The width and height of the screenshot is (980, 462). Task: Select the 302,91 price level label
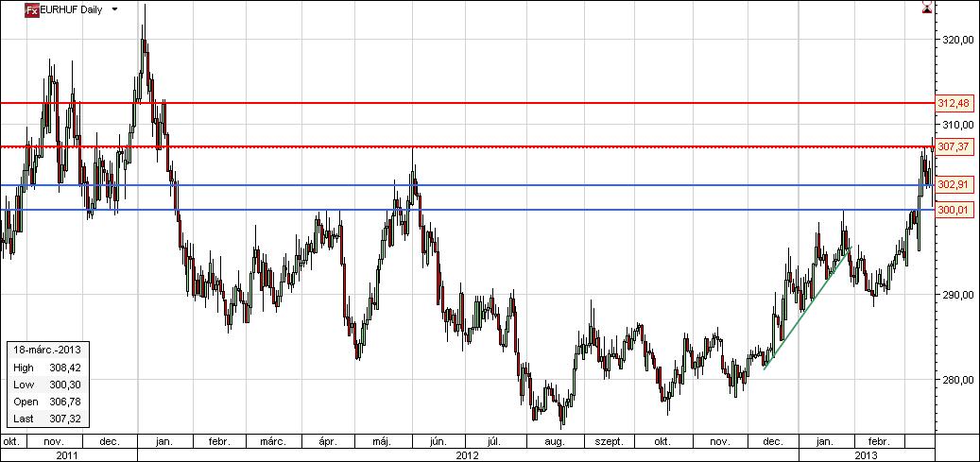pos(954,185)
